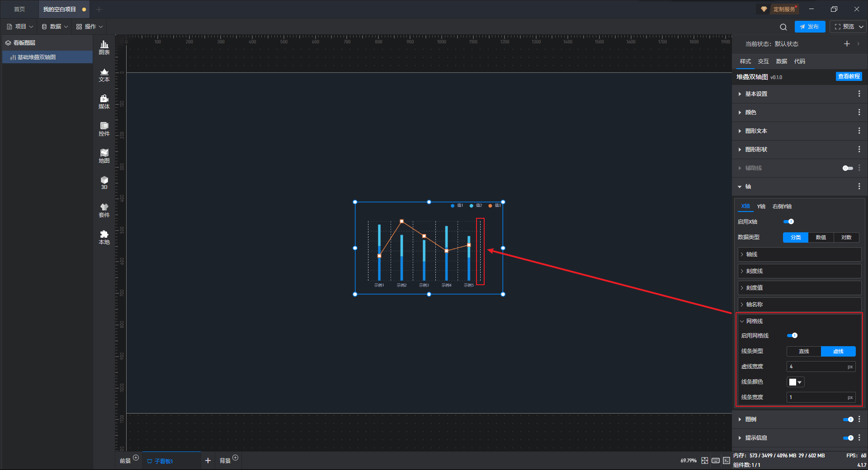Image resolution: width=868 pixels, height=470 pixels.
Task: Toggle the 启用X轴 switch
Action: [789, 221]
